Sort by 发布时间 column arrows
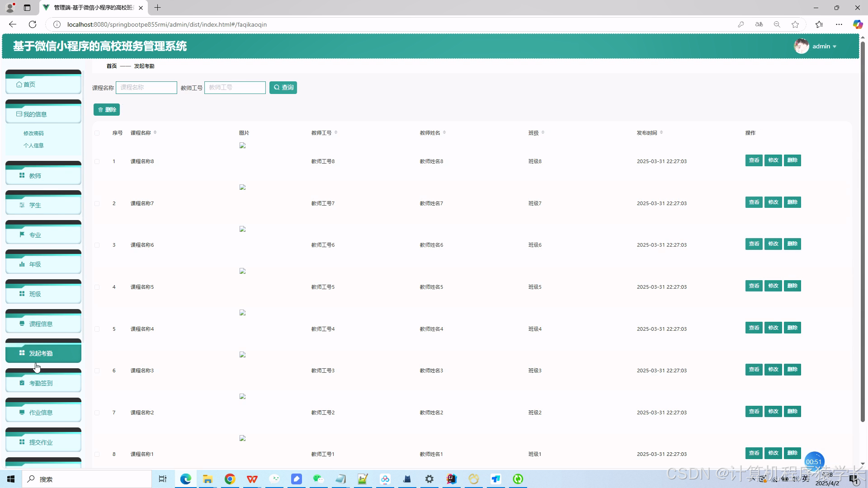Viewport: 868px width, 488px height. 661,132
